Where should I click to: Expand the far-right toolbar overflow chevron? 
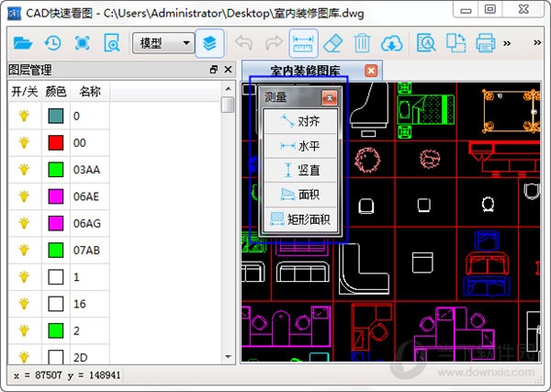click(x=537, y=43)
